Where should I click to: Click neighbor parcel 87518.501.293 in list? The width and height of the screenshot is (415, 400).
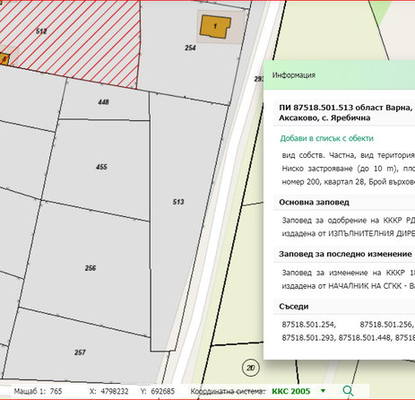click(x=308, y=338)
